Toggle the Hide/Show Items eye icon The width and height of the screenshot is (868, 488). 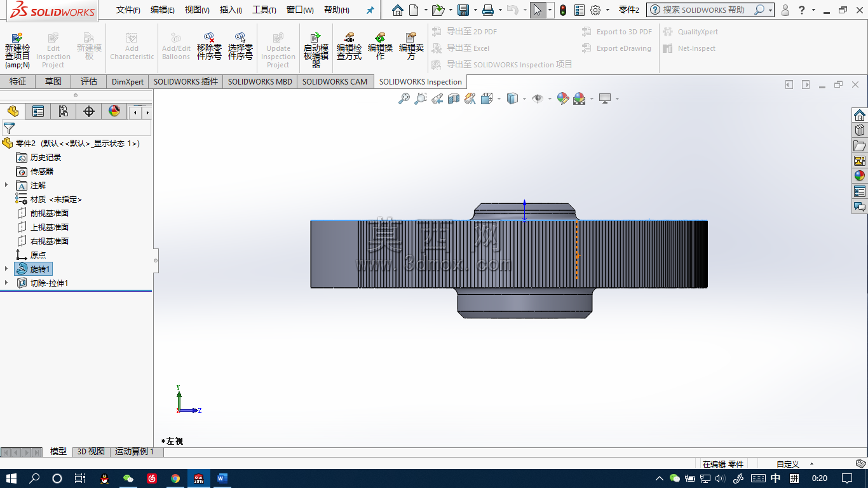click(538, 98)
